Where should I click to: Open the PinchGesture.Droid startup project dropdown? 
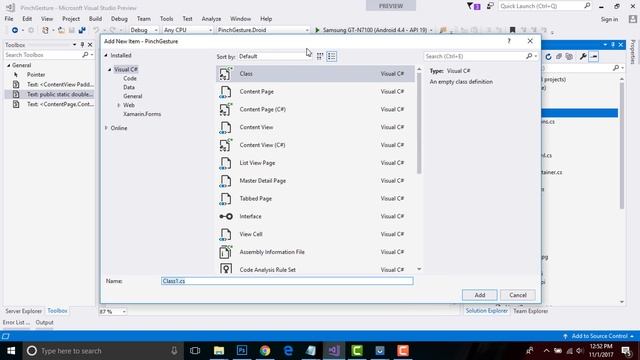point(263,30)
